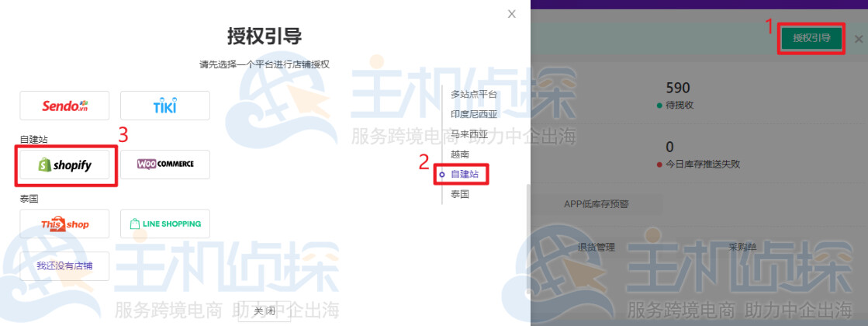868x326 pixels.
Task: Select the WooCommerce platform card
Action: [165, 165]
